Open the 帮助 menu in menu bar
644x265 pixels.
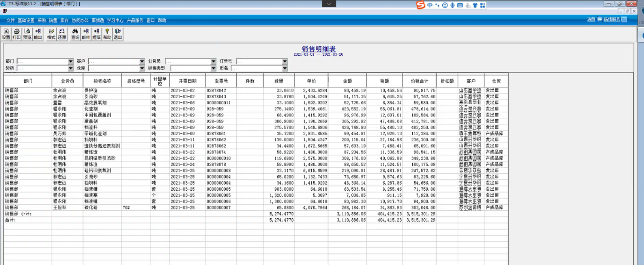pos(162,21)
